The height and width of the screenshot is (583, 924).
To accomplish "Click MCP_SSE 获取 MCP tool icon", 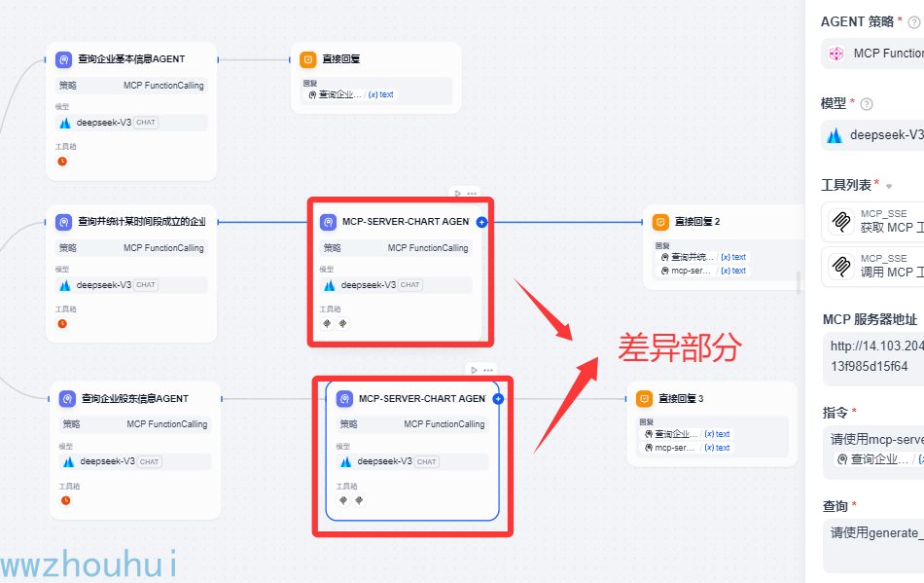I will point(841,221).
